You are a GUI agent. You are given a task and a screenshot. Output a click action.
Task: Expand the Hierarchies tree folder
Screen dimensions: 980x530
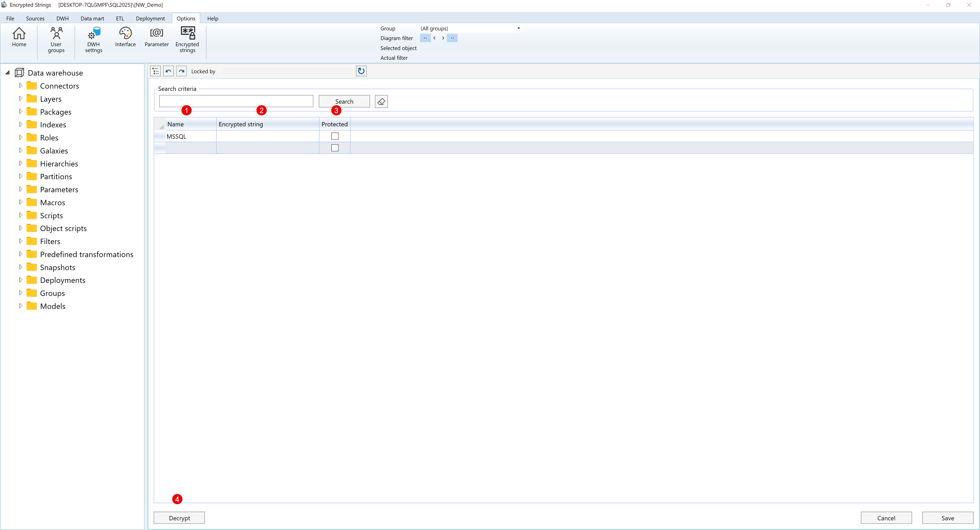[21, 164]
